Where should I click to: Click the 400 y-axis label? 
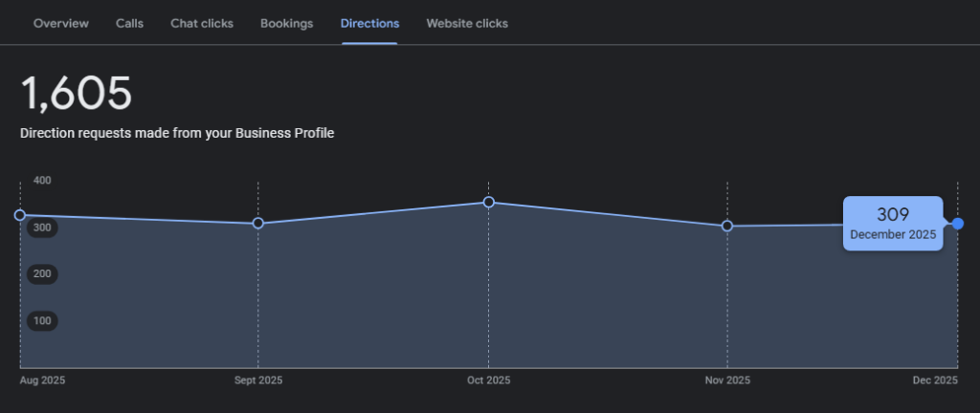coord(42,181)
